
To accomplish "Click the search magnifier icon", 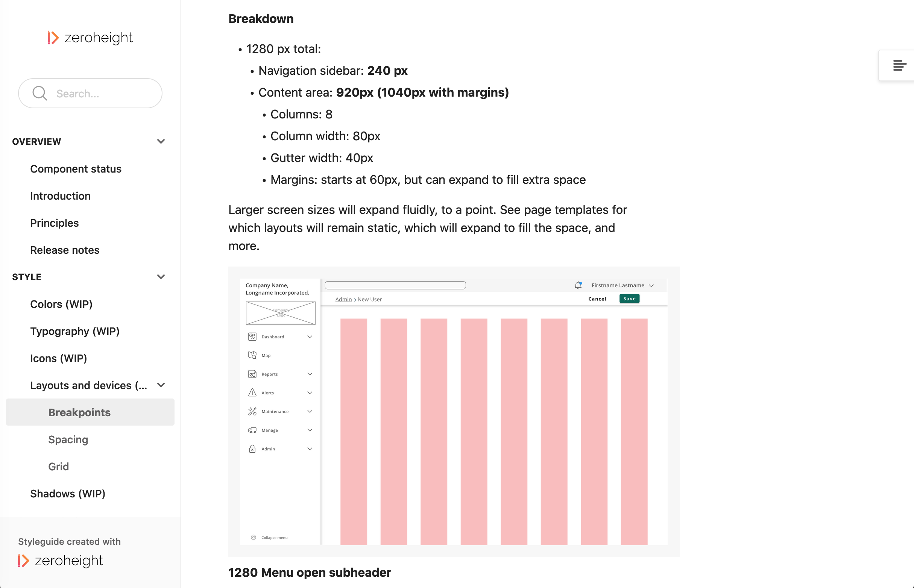I will pos(39,93).
